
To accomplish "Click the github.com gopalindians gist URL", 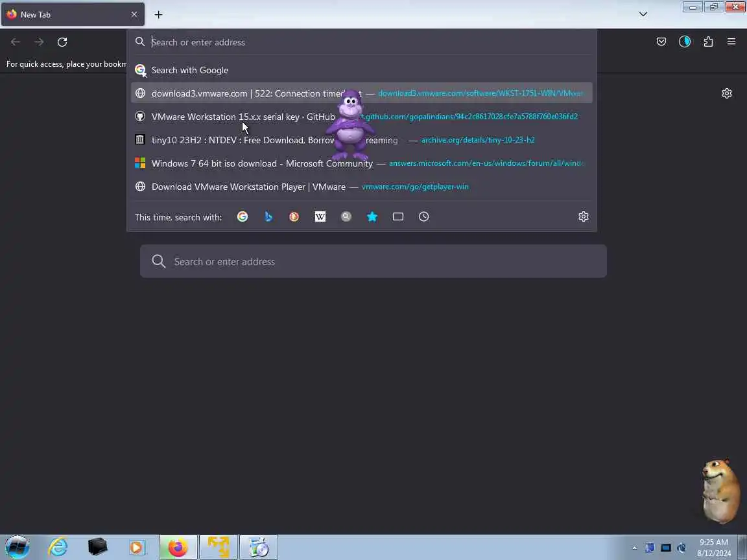I will pos(469,116).
